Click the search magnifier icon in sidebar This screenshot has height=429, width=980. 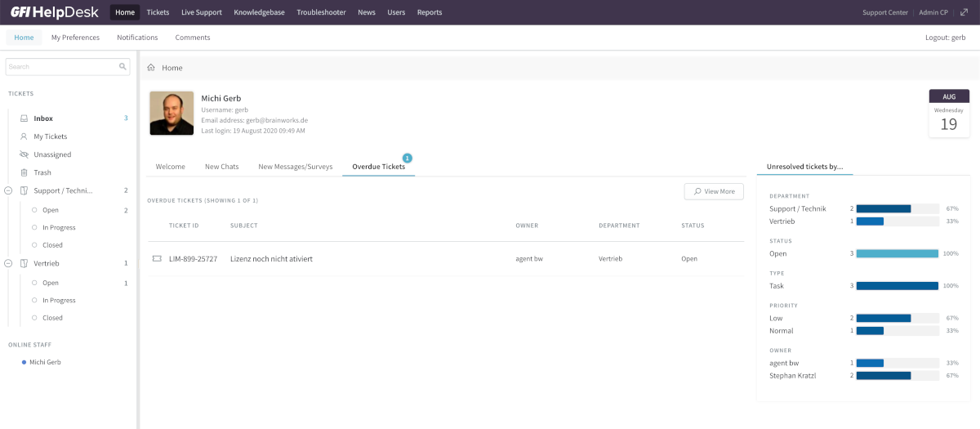tap(122, 67)
